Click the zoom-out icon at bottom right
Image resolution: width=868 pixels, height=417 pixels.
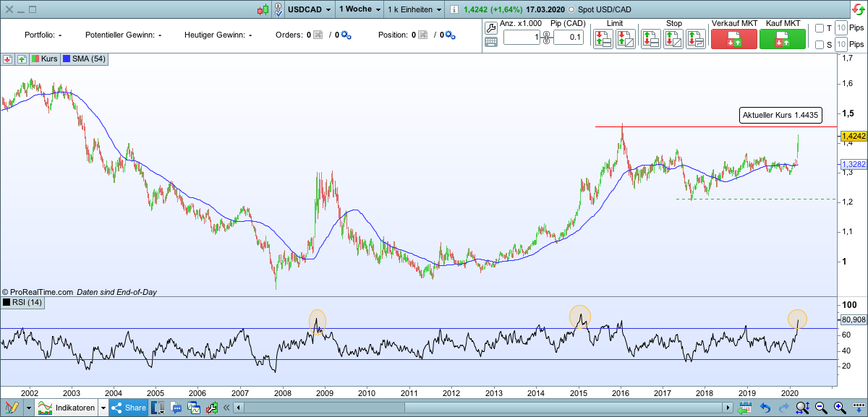(x=820, y=408)
